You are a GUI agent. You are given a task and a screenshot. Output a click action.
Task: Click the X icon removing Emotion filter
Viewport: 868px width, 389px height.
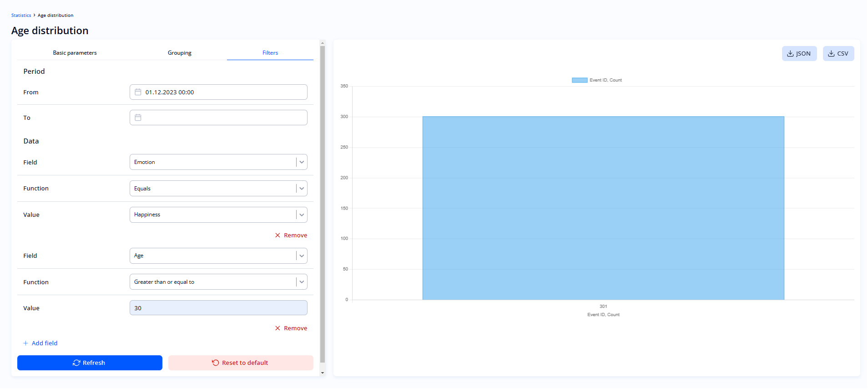[x=278, y=235]
